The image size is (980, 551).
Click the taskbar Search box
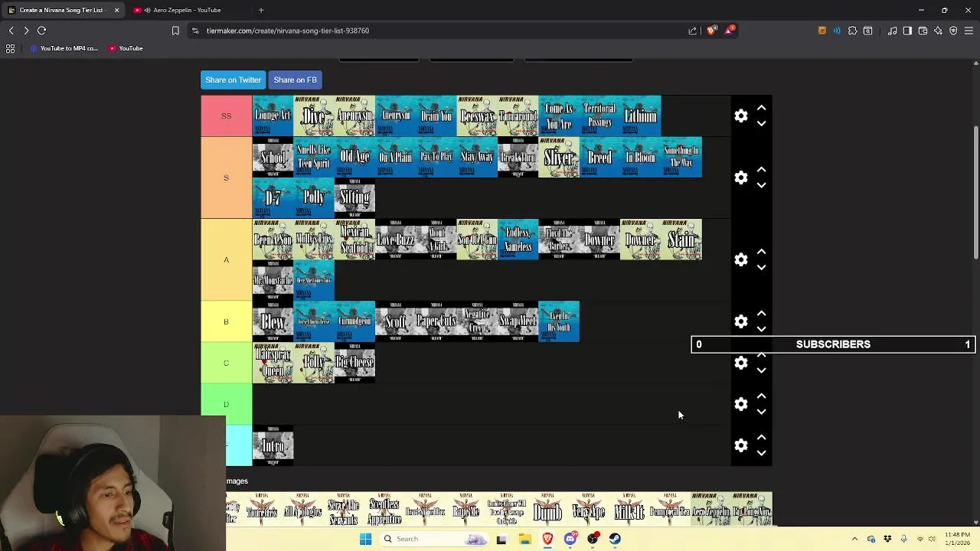click(435, 539)
